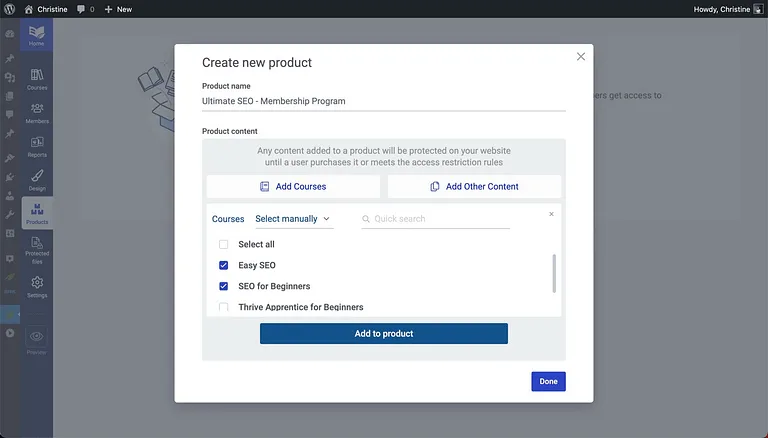Click the Courses label in selector
Viewport: 768px width, 438px height.
pyautogui.click(x=228, y=219)
